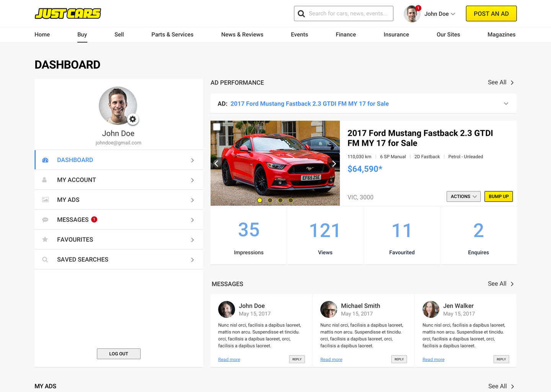Screen dimensions: 551x392
Task: Open the Buy nav item
Action: [x=82, y=34]
